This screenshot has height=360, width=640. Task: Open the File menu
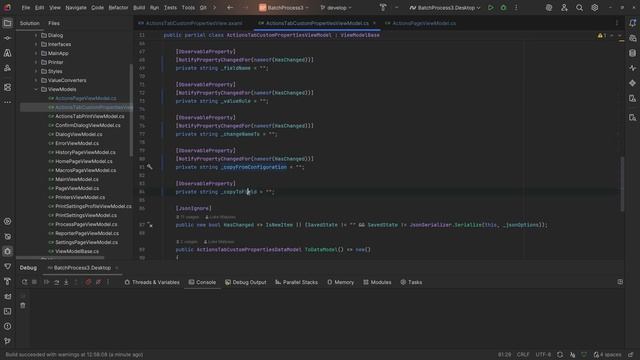coord(26,8)
